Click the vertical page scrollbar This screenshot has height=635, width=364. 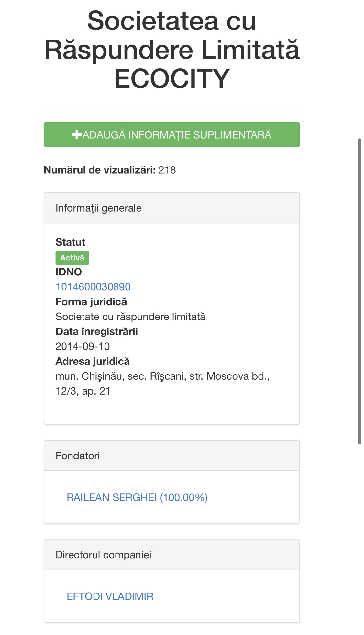click(359, 291)
